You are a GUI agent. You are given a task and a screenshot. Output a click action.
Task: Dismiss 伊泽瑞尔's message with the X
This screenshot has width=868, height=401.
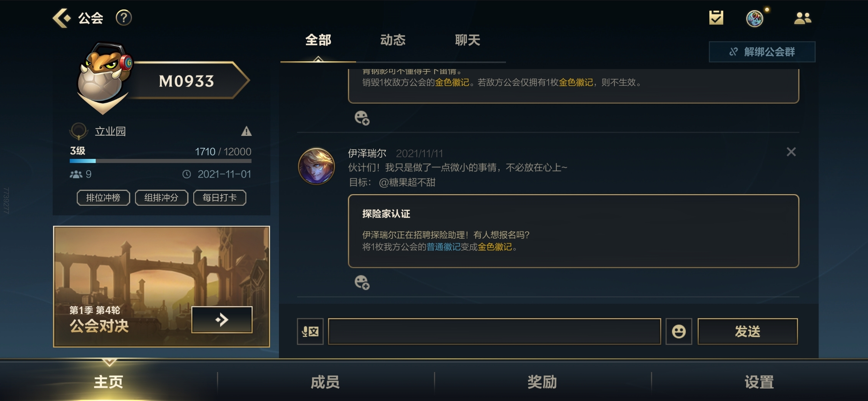pyautogui.click(x=791, y=151)
